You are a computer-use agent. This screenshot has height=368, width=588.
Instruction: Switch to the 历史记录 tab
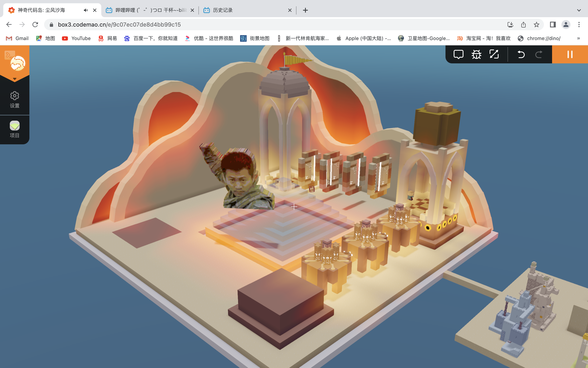pyautogui.click(x=247, y=10)
